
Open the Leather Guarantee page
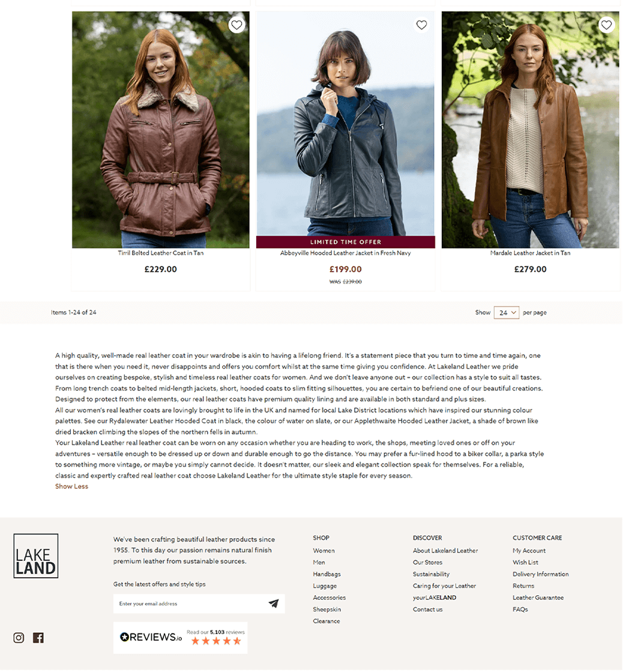pos(538,598)
